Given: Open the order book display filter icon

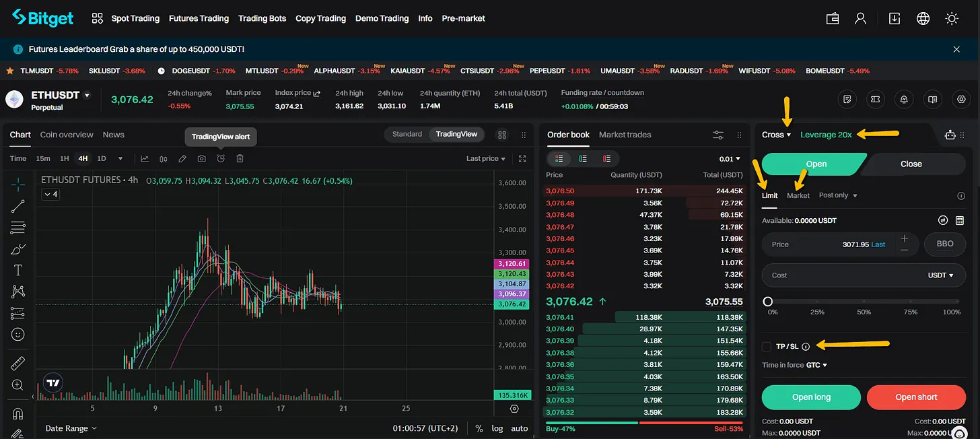Looking at the screenshot, I should pyautogui.click(x=717, y=135).
